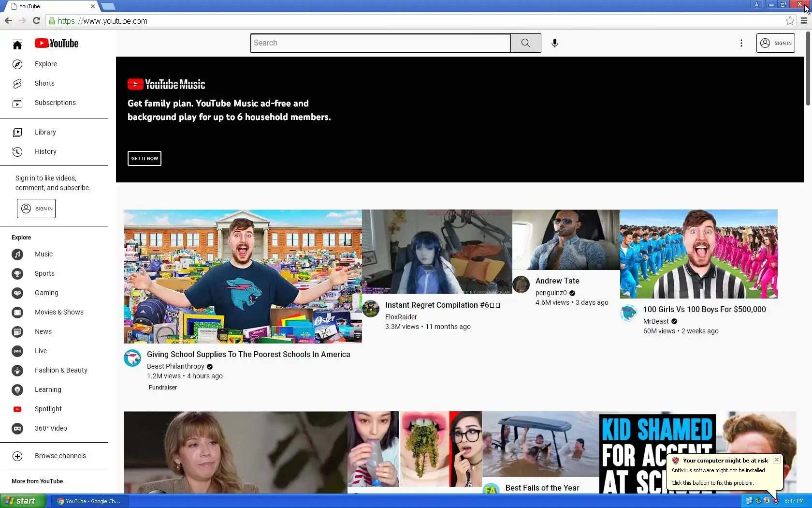Select the YouTube browser tab
Image resolution: width=812 pixels, height=508 pixels.
[51, 6]
